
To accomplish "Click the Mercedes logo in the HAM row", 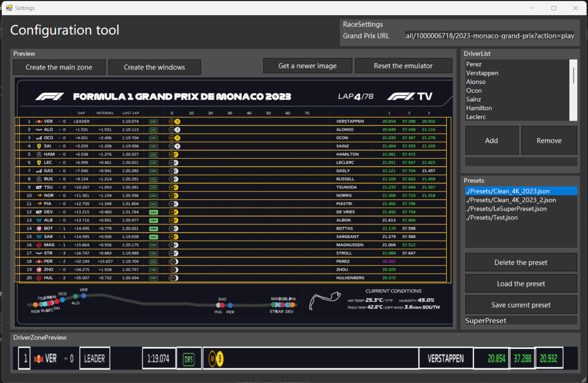I will [x=39, y=154].
